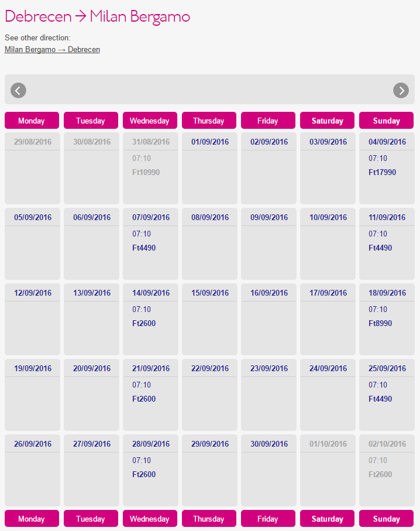Click the top Saturday header button
Viewport: 420px width, 531px height.
[327, 121]
